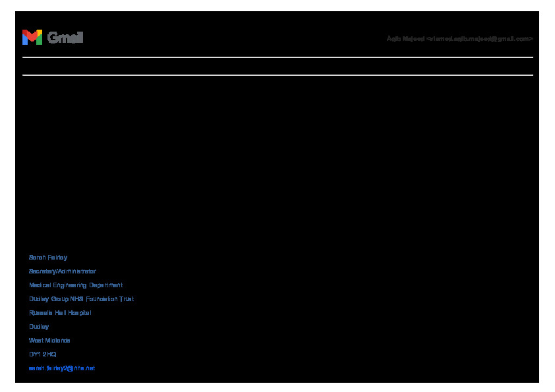Click the word Trust in the signature

coord(127,299)
